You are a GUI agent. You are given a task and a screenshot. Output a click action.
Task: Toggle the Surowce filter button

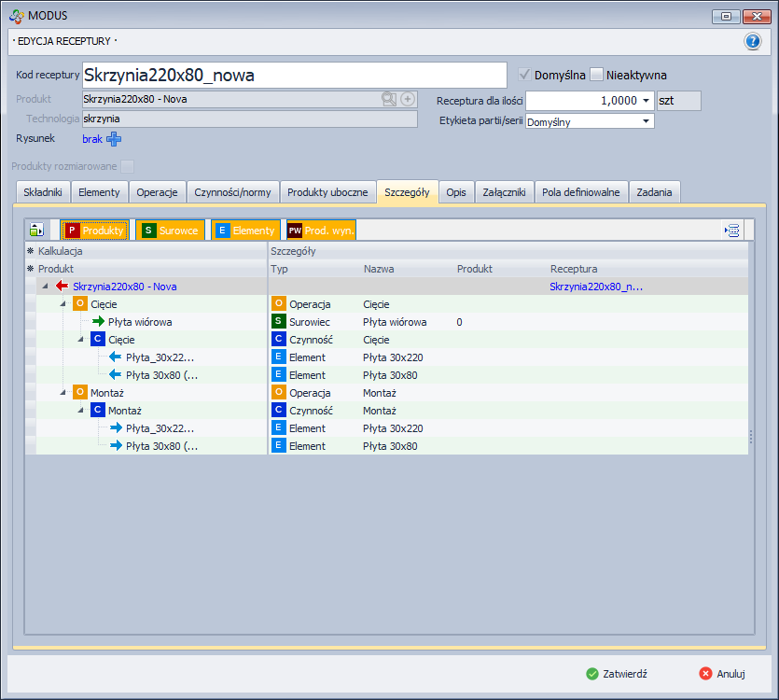[x=170, y=231]
